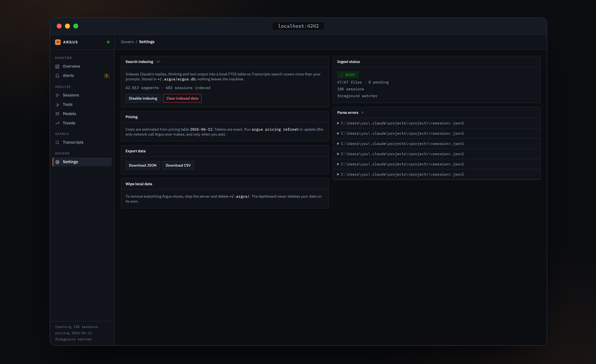Click the Parse errors heading
The width and height of the screenshot is (596, 364).
348,113
